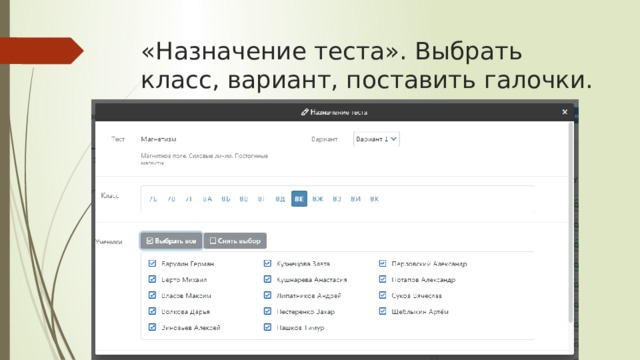Uncheck Кушнарева Анастасия
640x360 pixels.
click(267, 279)
